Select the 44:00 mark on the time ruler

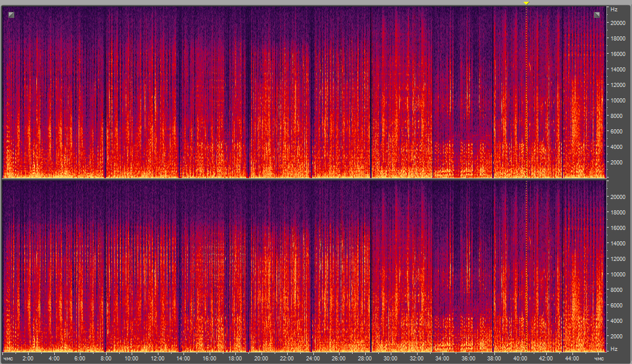(x=572, y=359)
